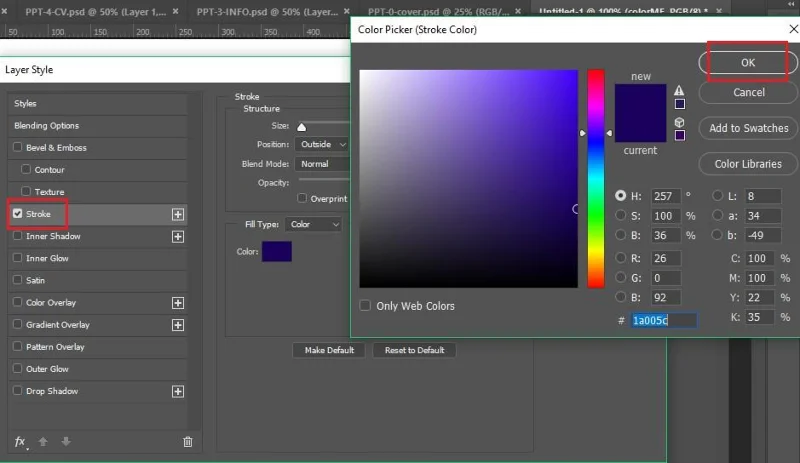
Task: Open the Fill Type dropdown
Action: click(x=313, y=224)
